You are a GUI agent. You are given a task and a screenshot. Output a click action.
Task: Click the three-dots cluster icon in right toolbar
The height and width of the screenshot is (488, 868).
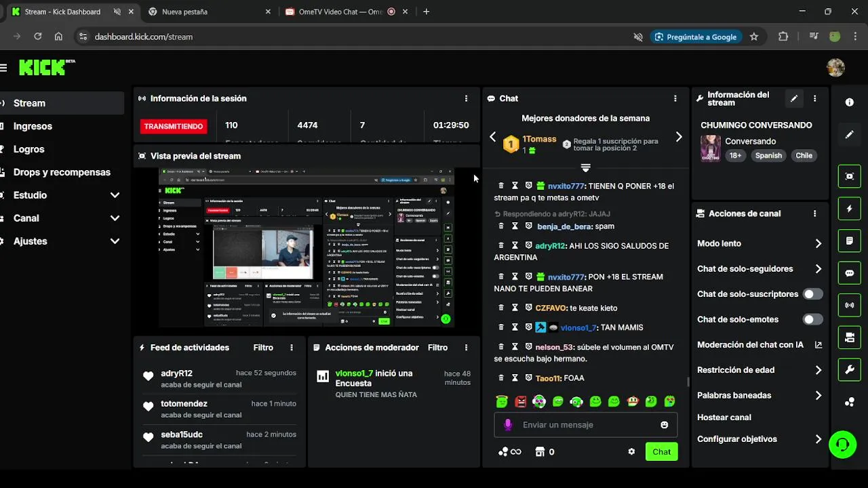(x=850, y=402)
